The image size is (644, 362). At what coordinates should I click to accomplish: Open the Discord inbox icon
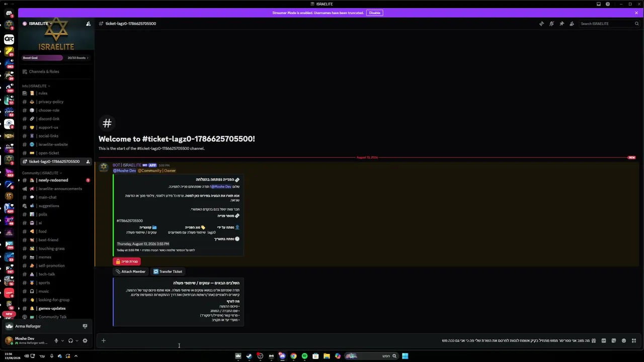[x=598, y=4]
